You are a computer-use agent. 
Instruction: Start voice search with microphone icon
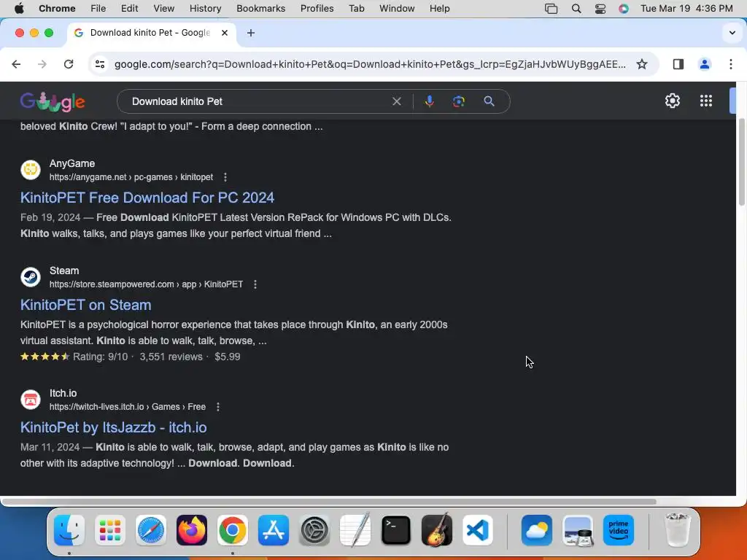(x=429, y=101)
